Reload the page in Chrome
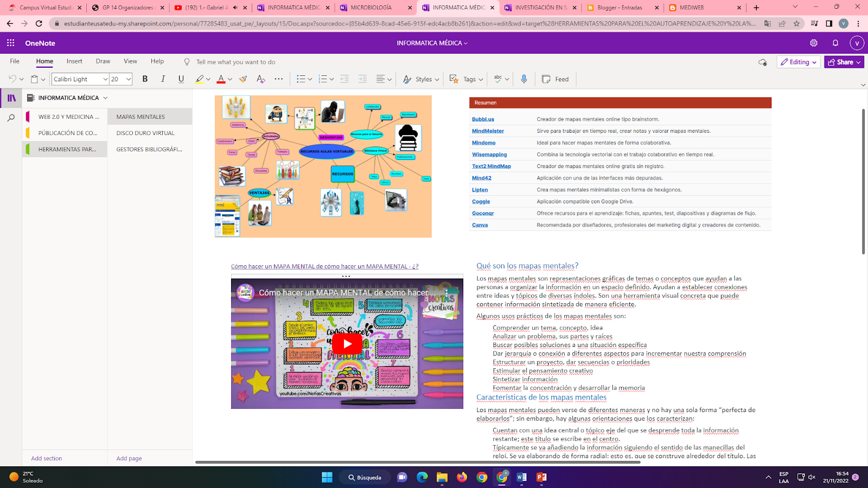The width and height of the screenshot is (868, 488). (39, 23)
